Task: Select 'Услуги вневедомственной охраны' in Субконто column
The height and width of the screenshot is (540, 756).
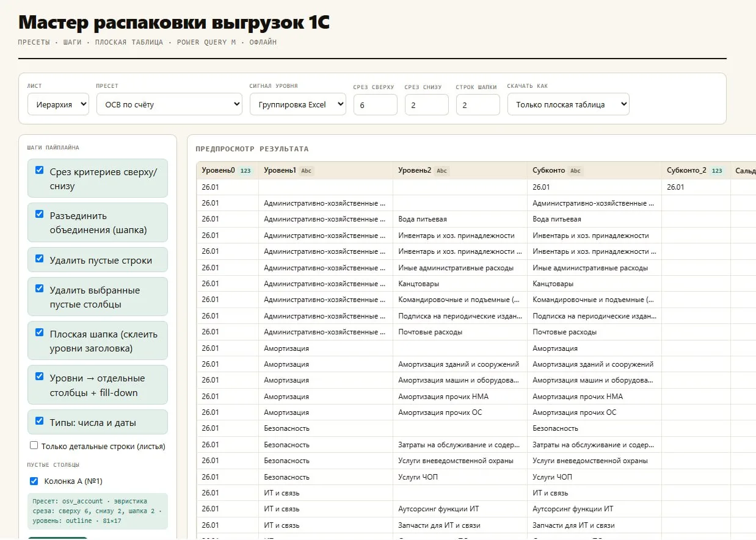Action: (595, 461)
